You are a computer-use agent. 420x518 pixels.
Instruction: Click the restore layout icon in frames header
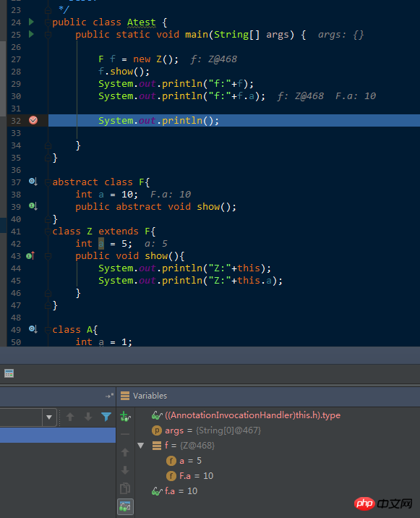(x=110, y=396)
